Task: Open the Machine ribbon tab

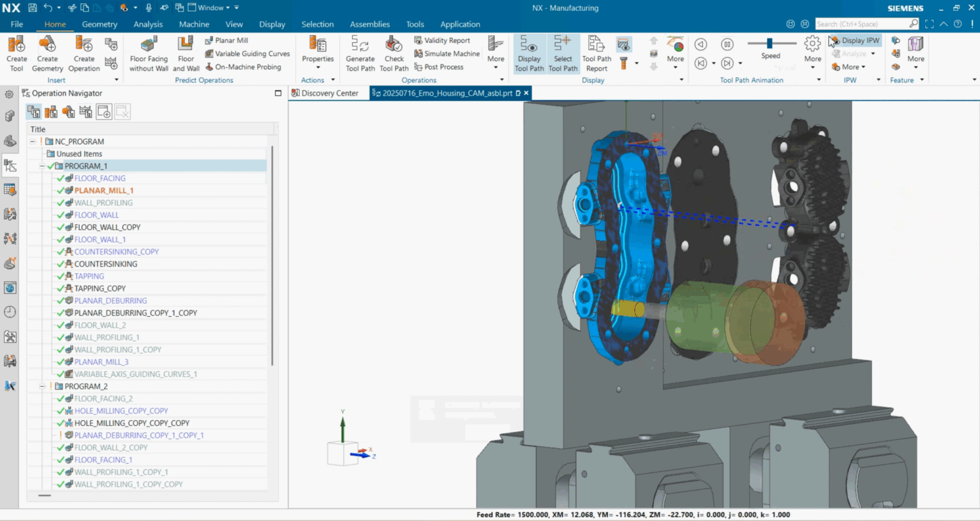Action: click(x=194, y=24)
